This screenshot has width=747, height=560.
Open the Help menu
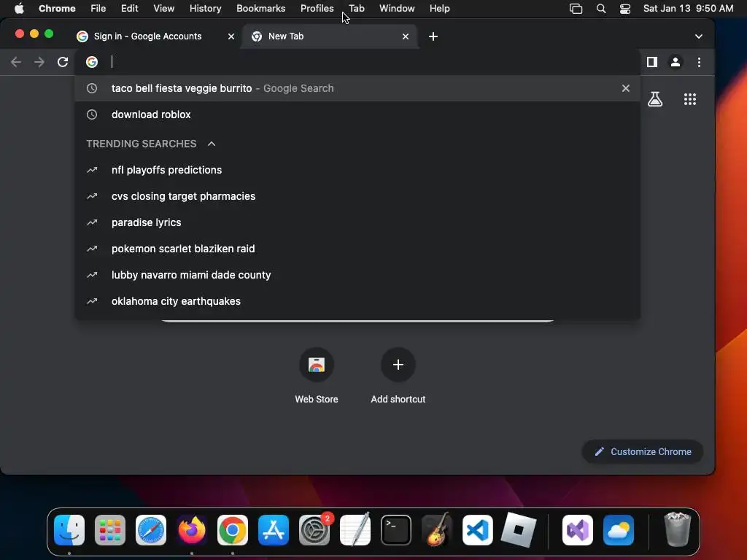coord(440,8)
